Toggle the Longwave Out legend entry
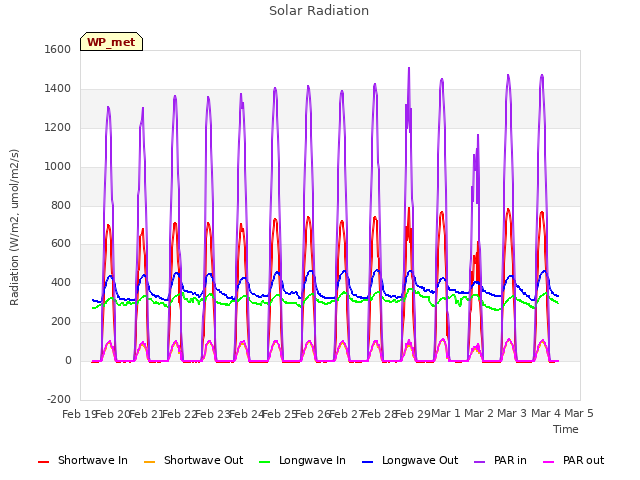Screen dimensions: 640x480 410,460
